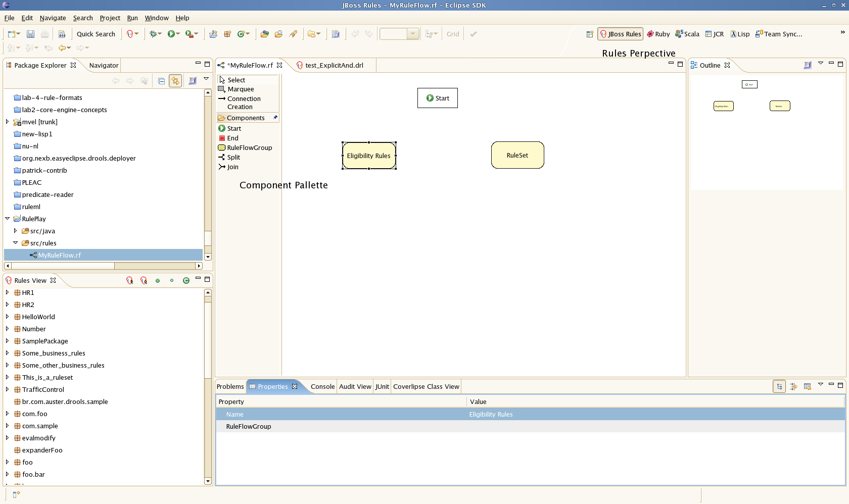
Task: Switch to the Ruby perspective
Action: [658, 34]
